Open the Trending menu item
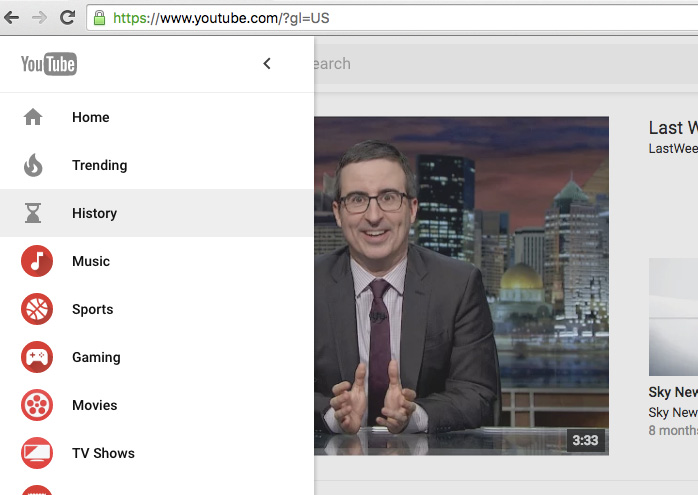Image resolution: width=698 pixels, height=495 pixels. point(99,165)
